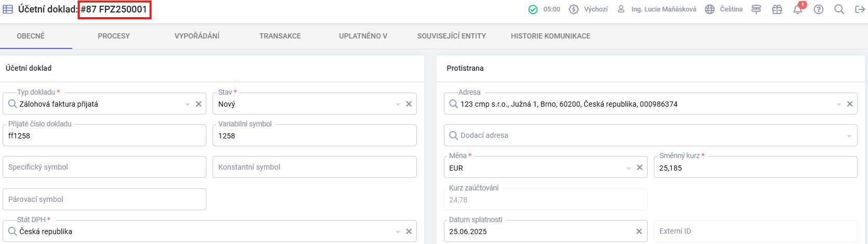Image resolution: width=868 pixels, height=244 pixels.
Task: Clear the Datum splatnosti date
Action: [639, 232]
